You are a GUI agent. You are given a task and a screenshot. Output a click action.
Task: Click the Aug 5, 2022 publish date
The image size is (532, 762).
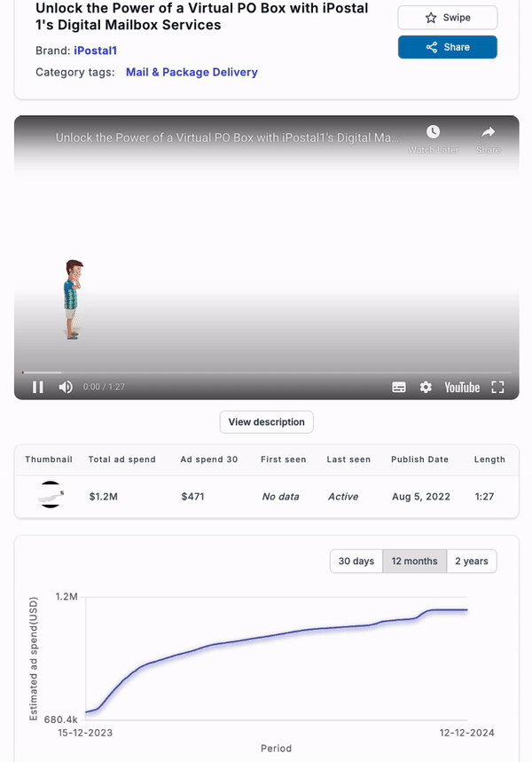click(x=421, y=497)
